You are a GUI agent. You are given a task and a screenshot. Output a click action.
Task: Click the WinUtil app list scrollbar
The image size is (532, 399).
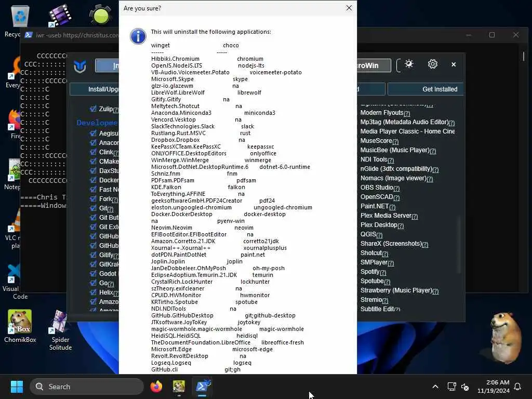coord(459,244)
